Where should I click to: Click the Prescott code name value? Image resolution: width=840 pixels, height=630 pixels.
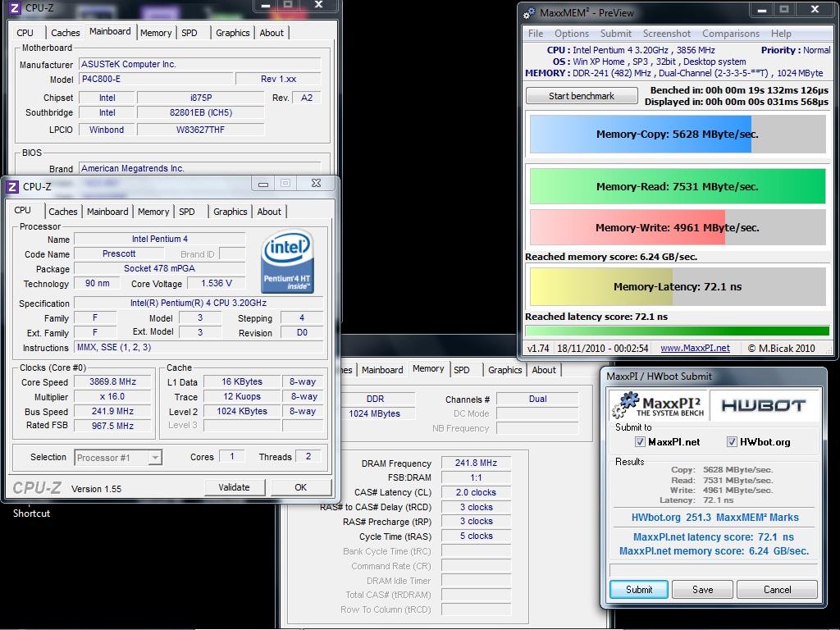pyautogui.click(x=119, y=253)
